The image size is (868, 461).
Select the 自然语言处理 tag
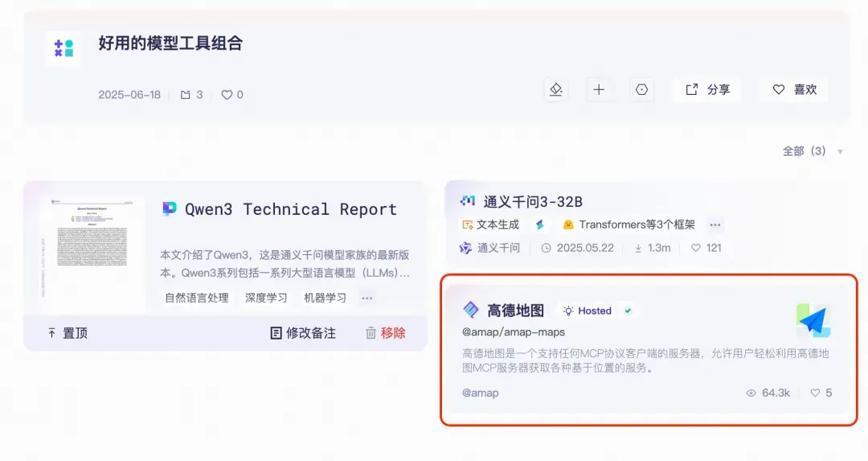pyautogui.click(x=197, y=298)
